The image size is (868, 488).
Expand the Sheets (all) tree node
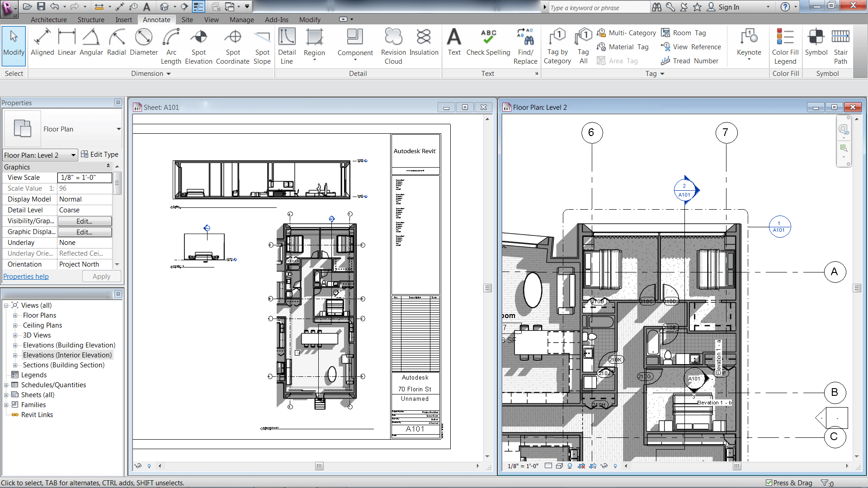(5, 394)
